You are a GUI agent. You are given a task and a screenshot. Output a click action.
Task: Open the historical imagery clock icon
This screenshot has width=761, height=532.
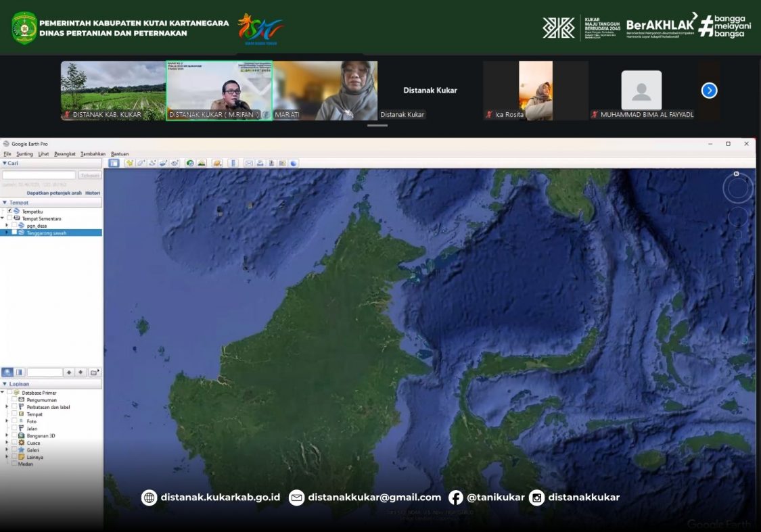click(190, 163)
